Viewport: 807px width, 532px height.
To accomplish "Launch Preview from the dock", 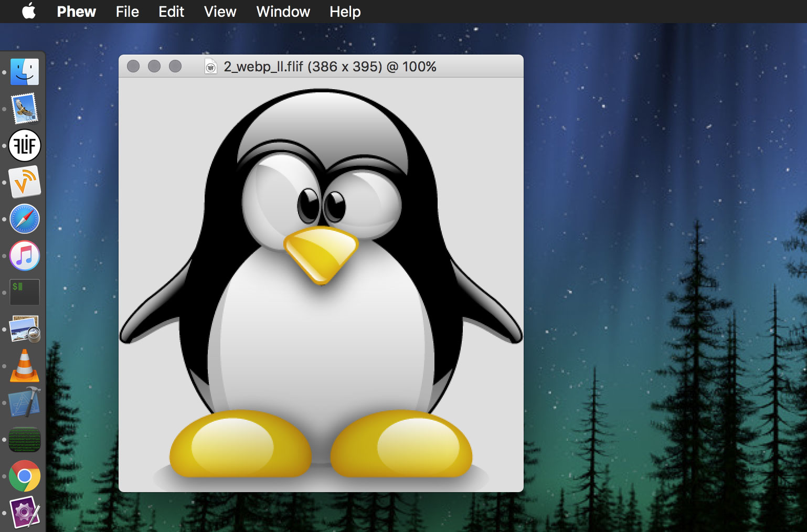I will pyautogui.click(x=25, y=329).
